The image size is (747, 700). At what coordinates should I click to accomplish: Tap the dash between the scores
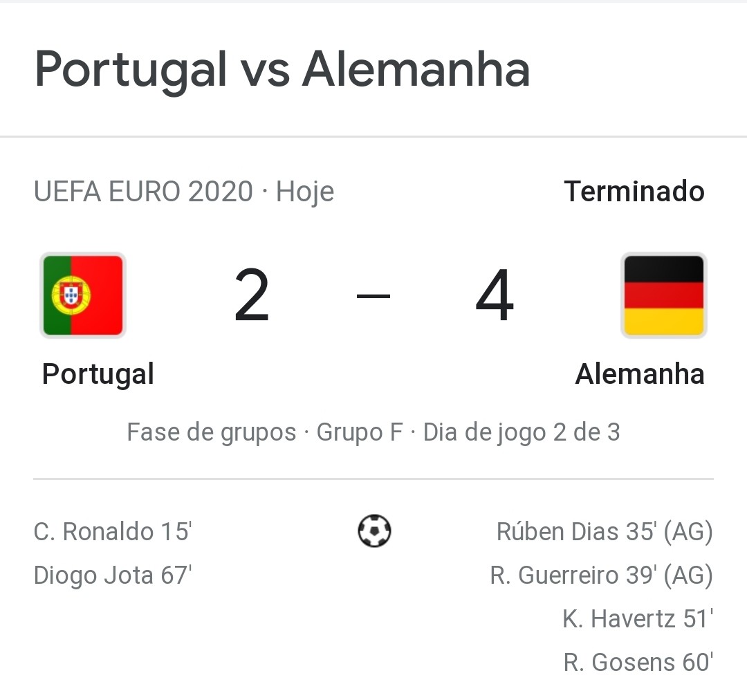point(373,296)
